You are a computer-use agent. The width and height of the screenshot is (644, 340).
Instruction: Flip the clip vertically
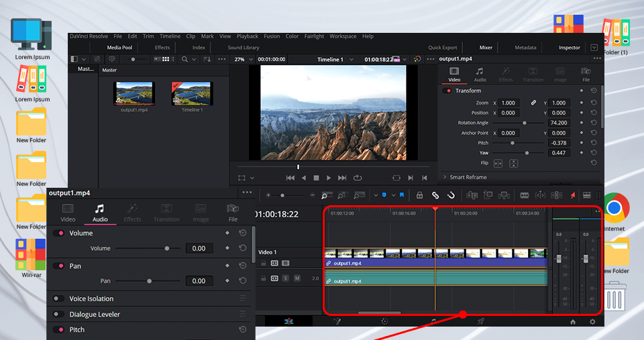(513, 164)
